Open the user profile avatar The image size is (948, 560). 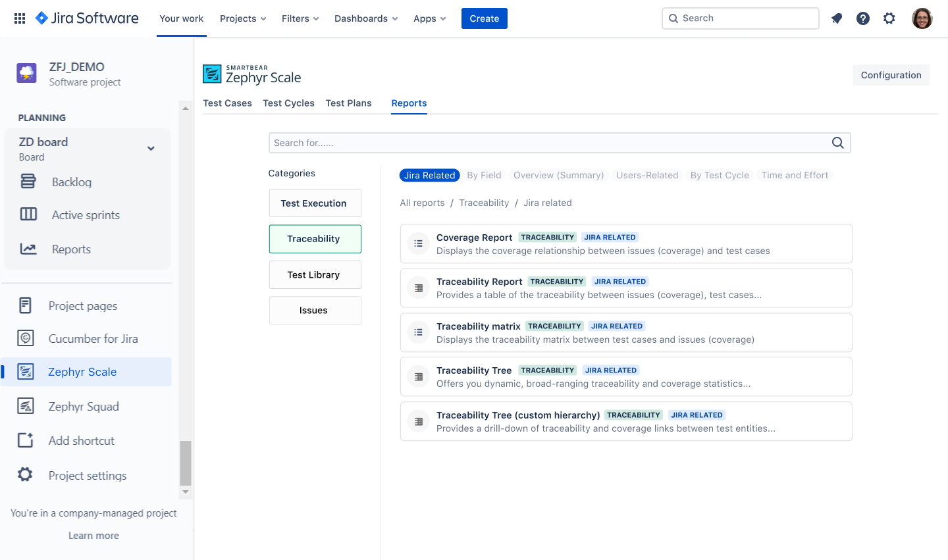click(922, 18)
